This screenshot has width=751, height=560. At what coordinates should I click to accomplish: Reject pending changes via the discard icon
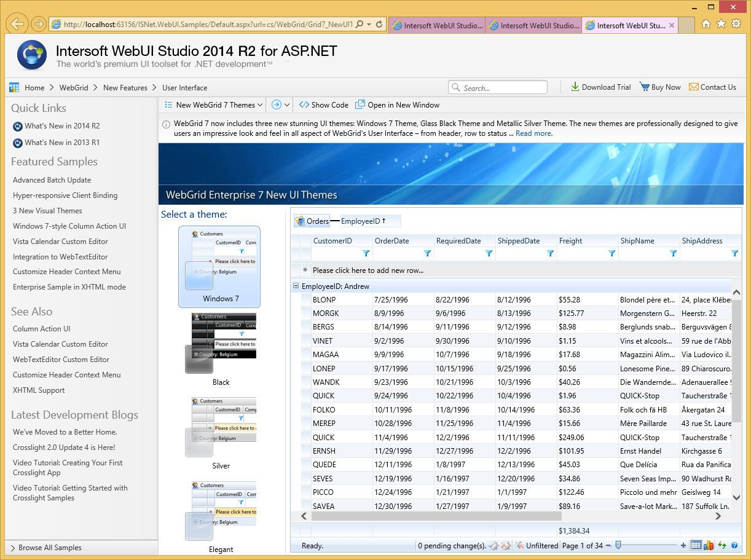click(506, 545)
